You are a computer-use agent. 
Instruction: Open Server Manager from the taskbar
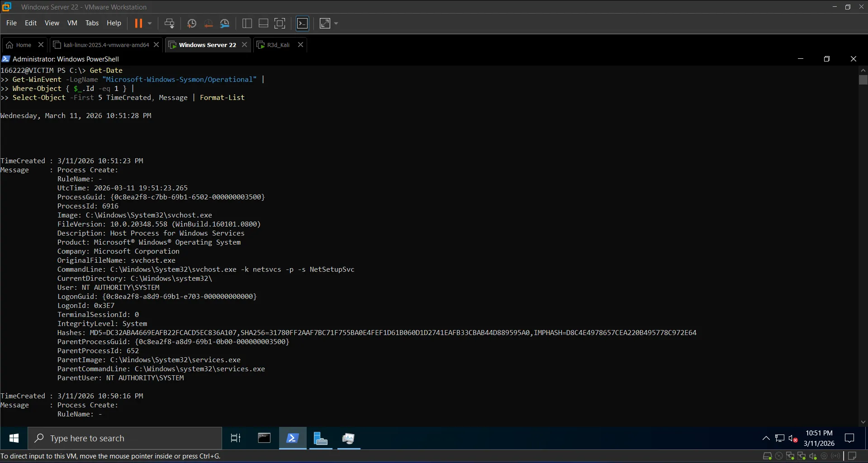(321, 438)
